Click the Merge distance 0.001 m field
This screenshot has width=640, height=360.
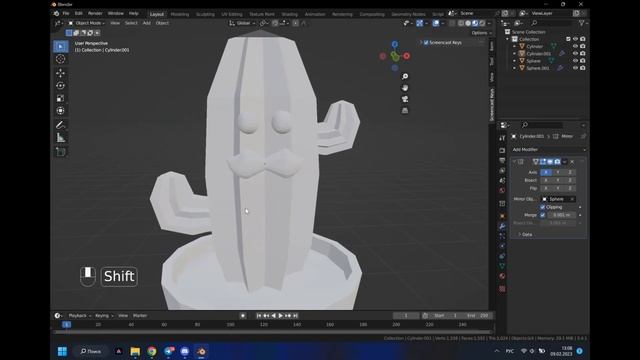(562, 215)
